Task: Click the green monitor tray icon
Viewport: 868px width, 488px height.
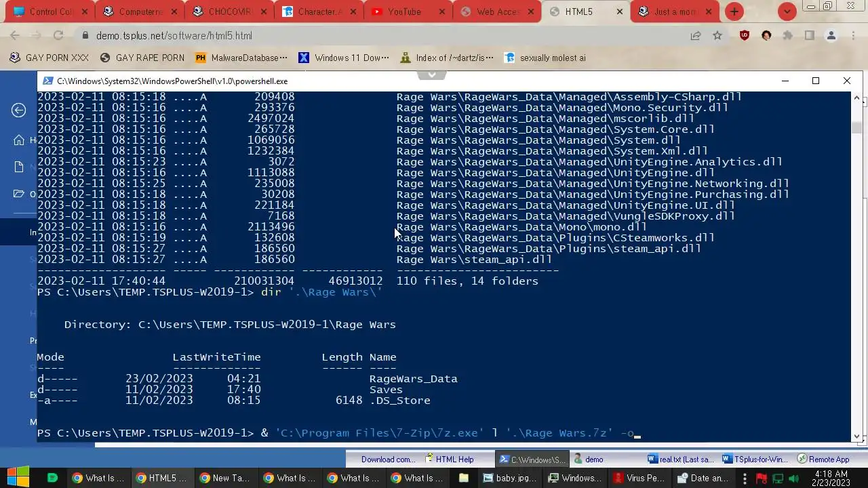Action: pos(778,479)
